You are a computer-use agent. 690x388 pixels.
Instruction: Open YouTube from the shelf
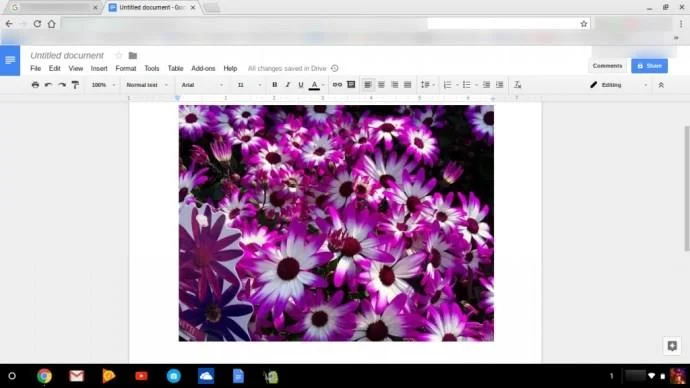[x=141, y=376]
